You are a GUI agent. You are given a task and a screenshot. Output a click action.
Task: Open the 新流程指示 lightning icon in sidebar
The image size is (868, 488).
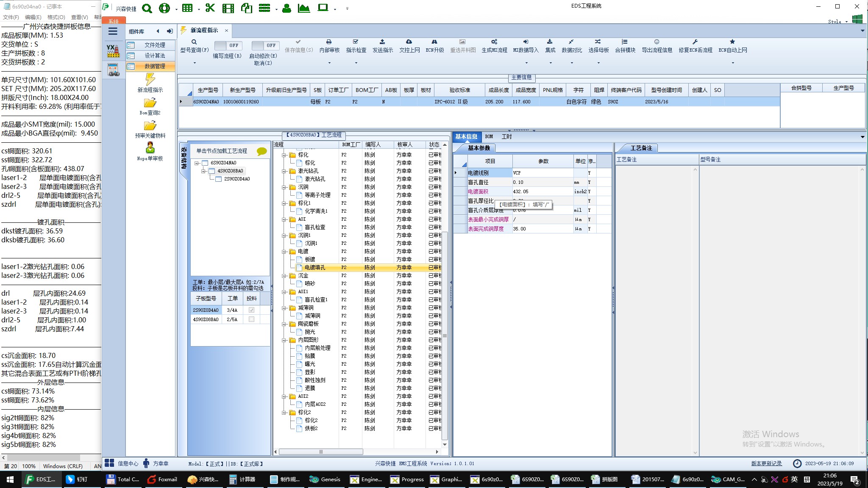click(x=150, y=79)
